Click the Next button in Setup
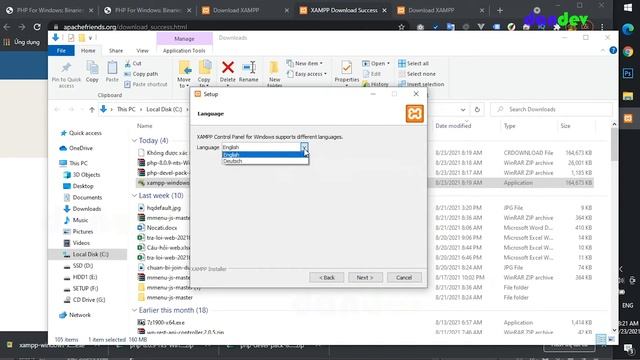Image resolution: width=640 pixels, height=360 pixels. 365,278
